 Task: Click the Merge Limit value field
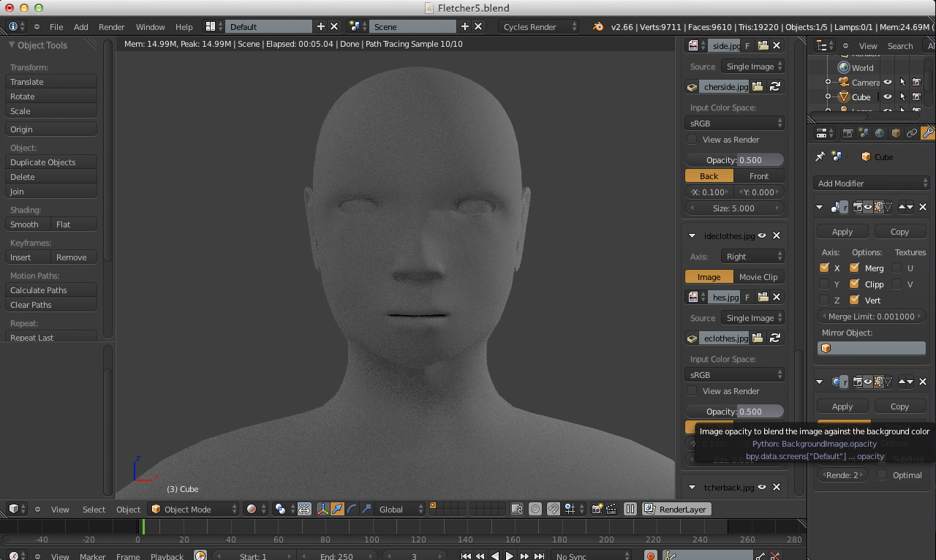[872, 316]
